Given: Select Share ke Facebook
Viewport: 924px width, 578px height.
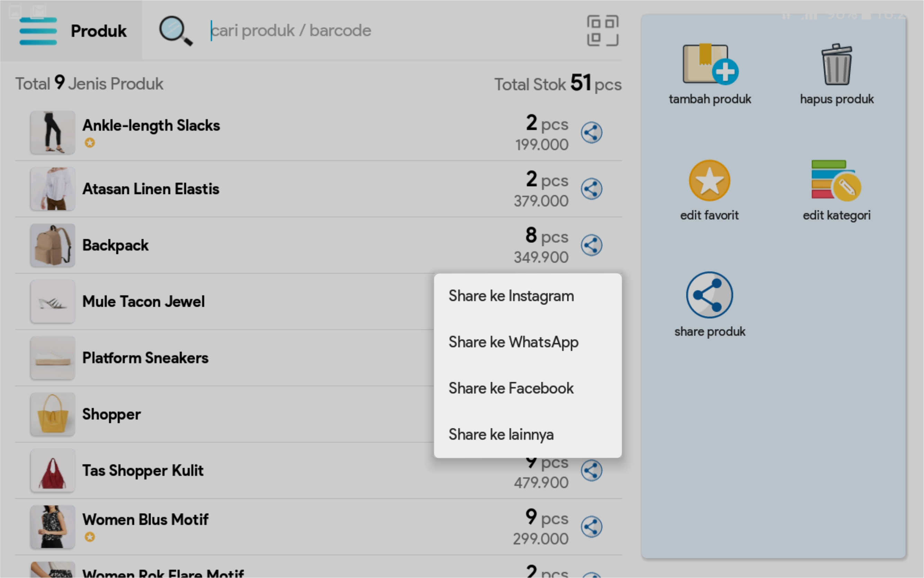Looking at the screenshot, I should coord(511,388).
